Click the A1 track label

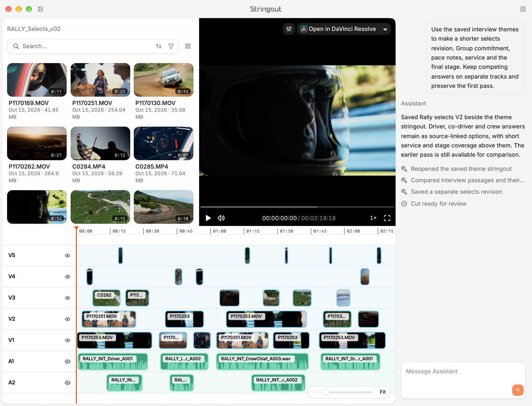click(11, 361)
